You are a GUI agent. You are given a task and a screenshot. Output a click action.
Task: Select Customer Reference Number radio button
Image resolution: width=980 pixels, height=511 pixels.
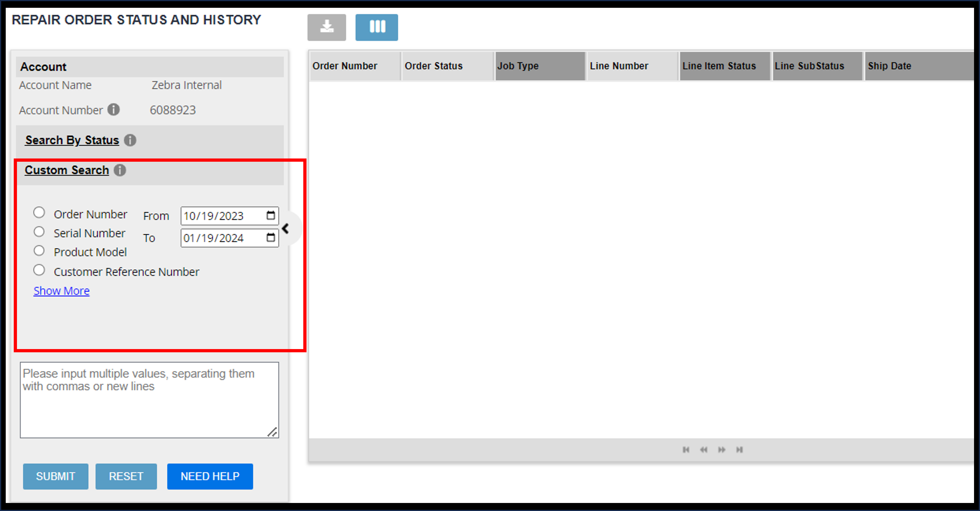[39, 270]
